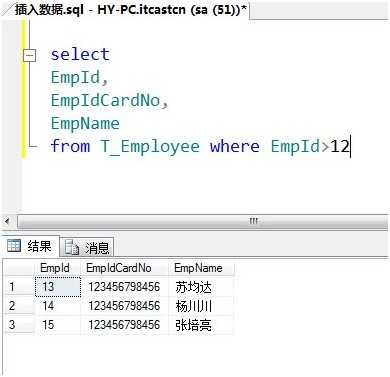Click the from keyword in query
This screenshot has height=377, width=390.
[x=70, y=146]
